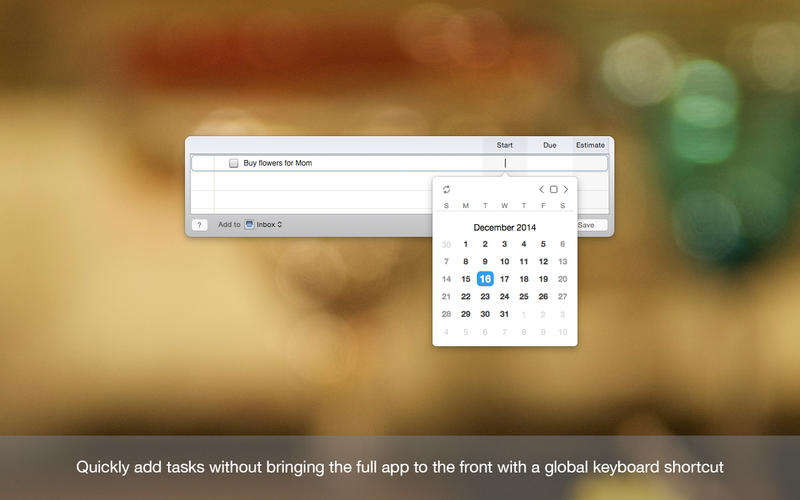Select December 20 in the calendar
Image resolution: width=800 pixels, height=500 pixels.
coord(563,279)
